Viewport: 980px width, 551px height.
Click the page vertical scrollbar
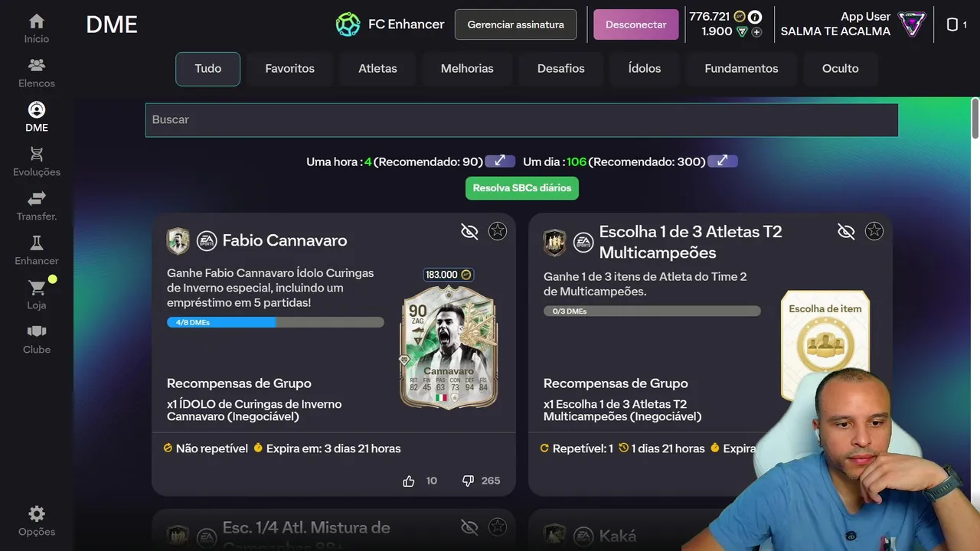[975, 119]
